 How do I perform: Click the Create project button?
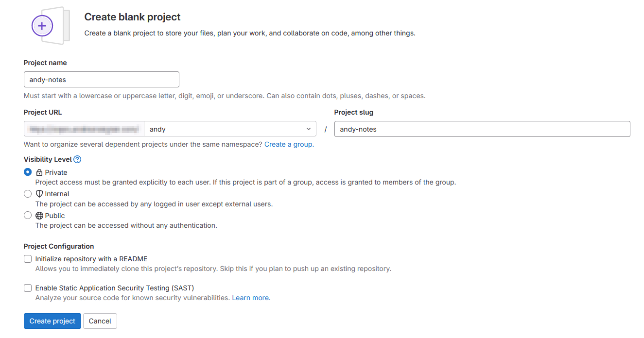52,321
